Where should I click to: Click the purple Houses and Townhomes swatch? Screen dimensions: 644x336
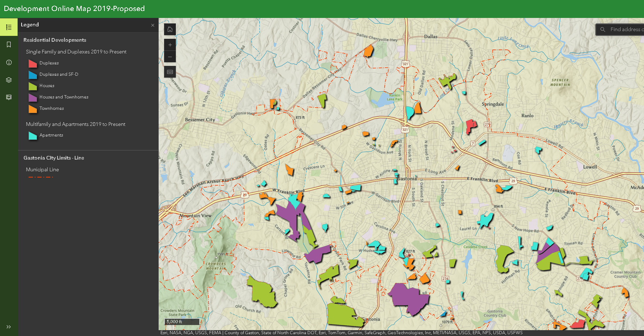click(x=32, y=97)
